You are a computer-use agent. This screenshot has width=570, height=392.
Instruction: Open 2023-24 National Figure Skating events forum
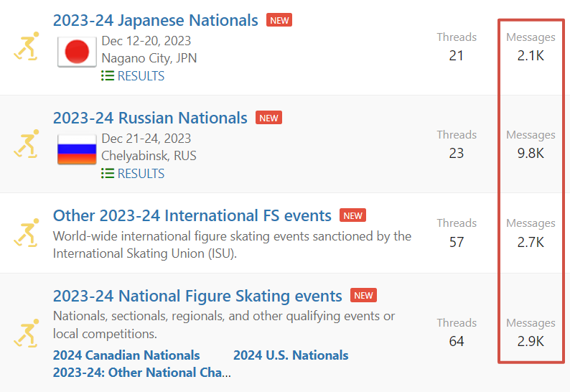pos(197,296)
